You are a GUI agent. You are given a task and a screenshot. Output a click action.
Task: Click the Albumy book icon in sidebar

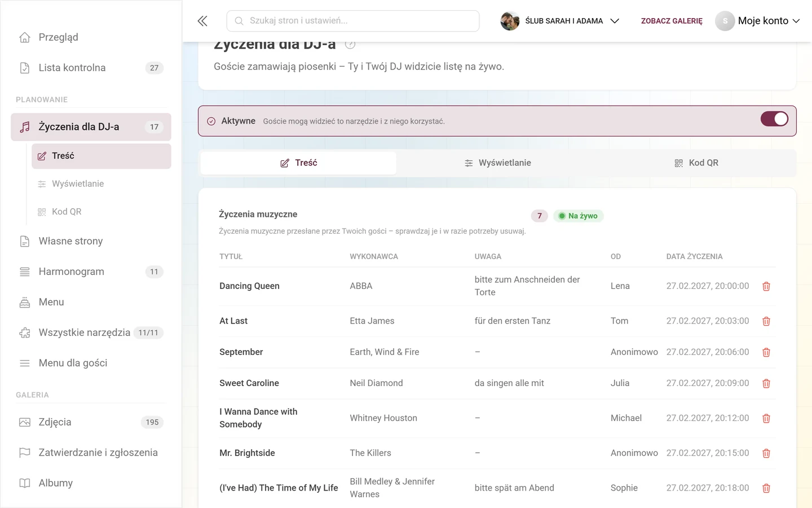coord(25,483)
